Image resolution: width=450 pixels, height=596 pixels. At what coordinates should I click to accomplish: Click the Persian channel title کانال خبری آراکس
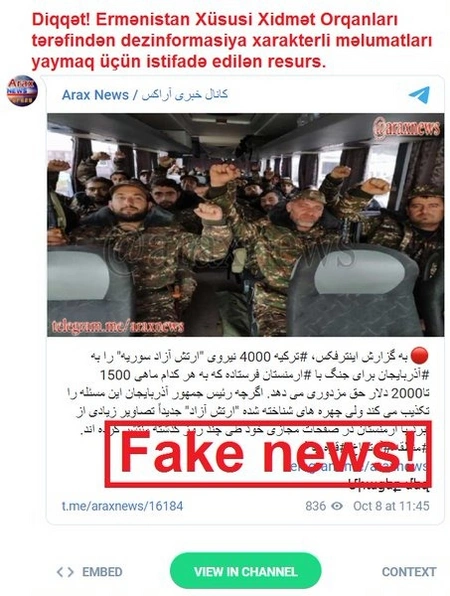[x=185, y=95]
